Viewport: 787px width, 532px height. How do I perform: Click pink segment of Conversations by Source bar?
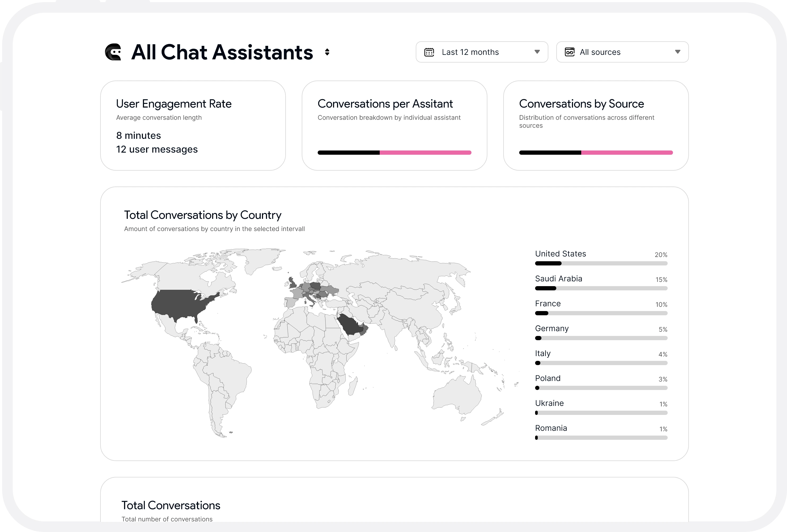[627, 153]
